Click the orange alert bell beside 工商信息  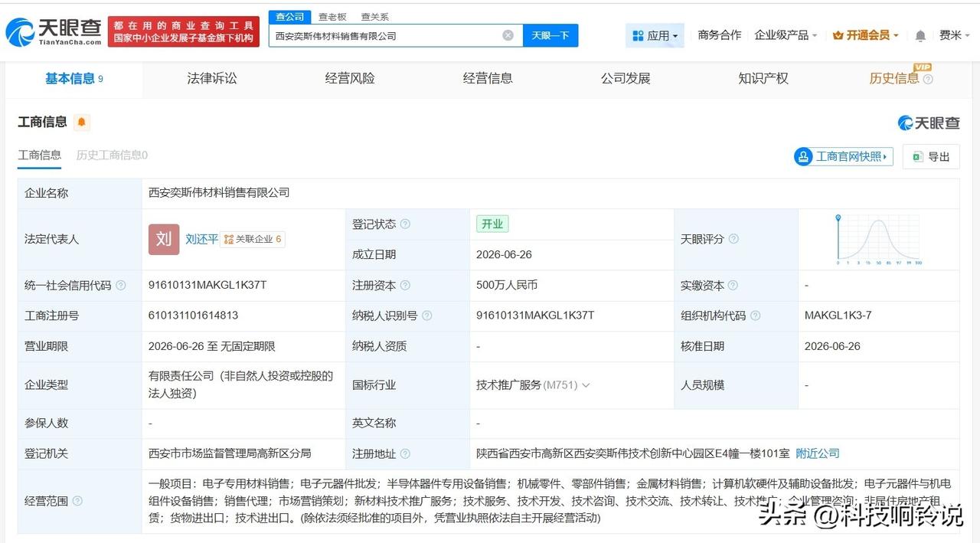point(82,122)
